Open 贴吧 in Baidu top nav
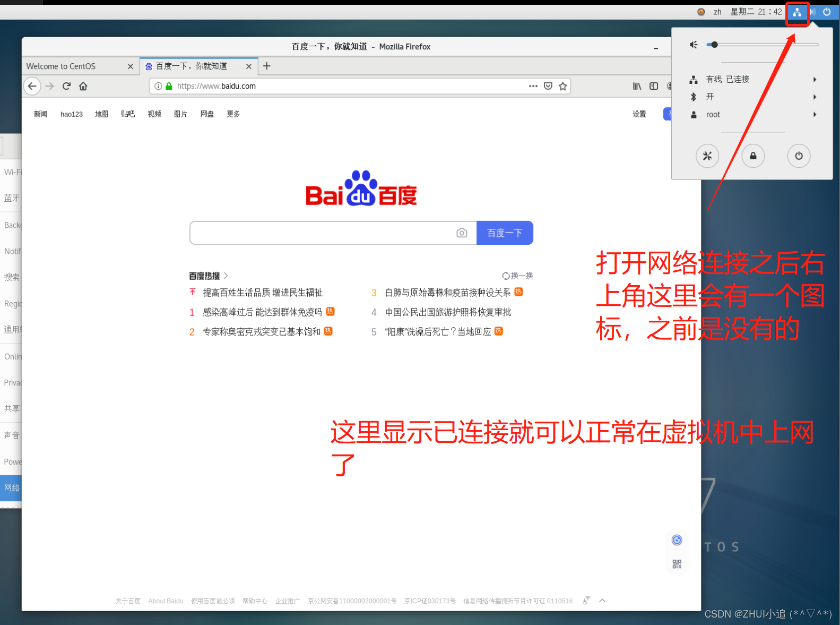This screenshot has height=625, width=840. click(x=128, y=114)
